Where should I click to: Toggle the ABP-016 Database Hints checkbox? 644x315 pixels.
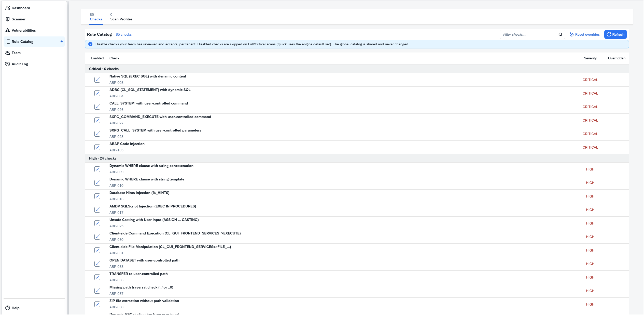[x=97, y=196]
